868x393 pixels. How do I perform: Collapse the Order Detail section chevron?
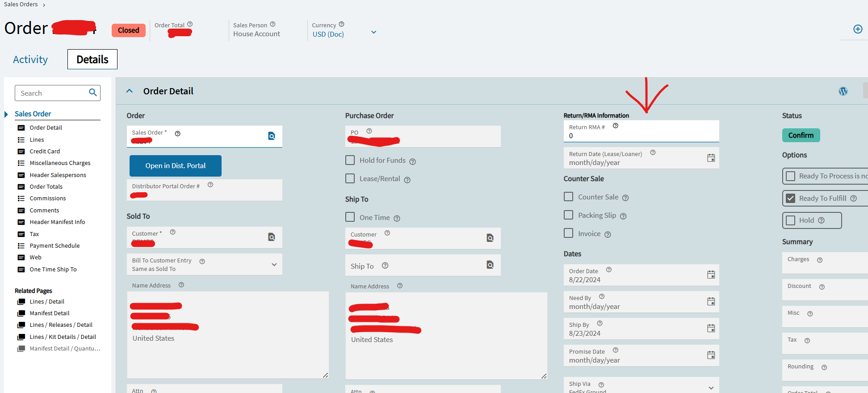[130, 91]
